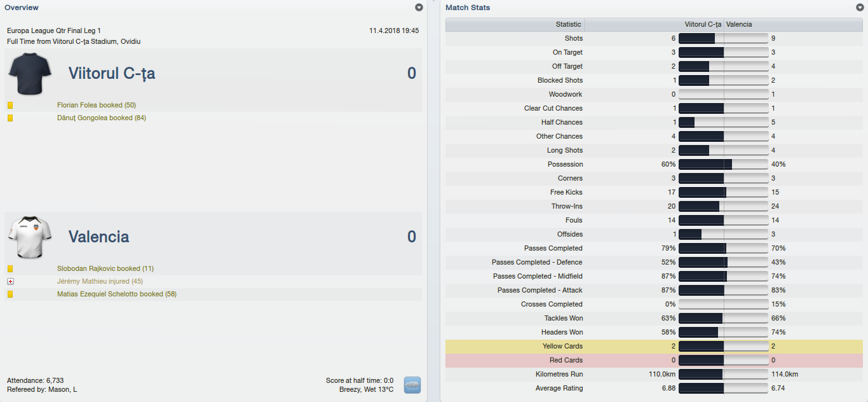
Task: Open Viitorul C-ța team name link
Action: pos(112,74)
